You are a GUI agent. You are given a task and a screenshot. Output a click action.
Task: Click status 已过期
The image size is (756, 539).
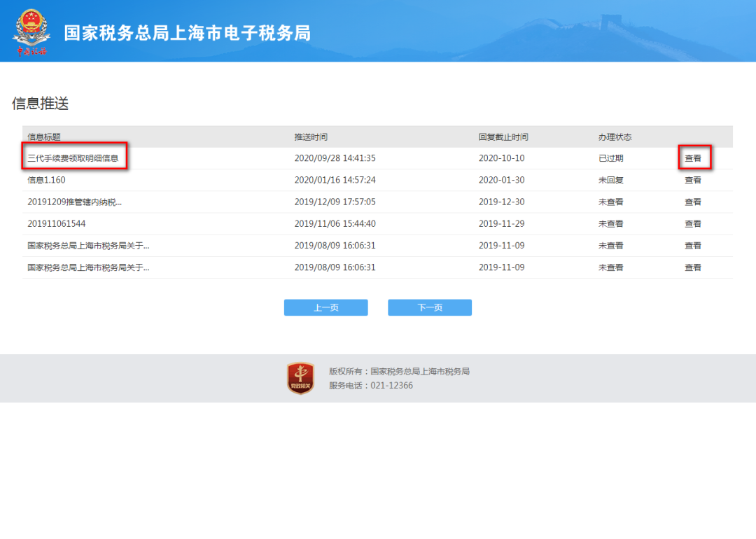(x=611, y=158)
